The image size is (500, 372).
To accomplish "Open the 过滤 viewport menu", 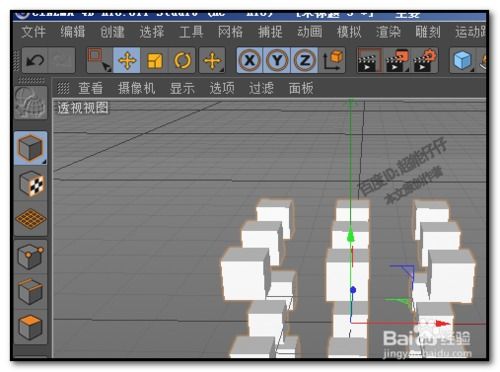I will click(x=261, y=88).
